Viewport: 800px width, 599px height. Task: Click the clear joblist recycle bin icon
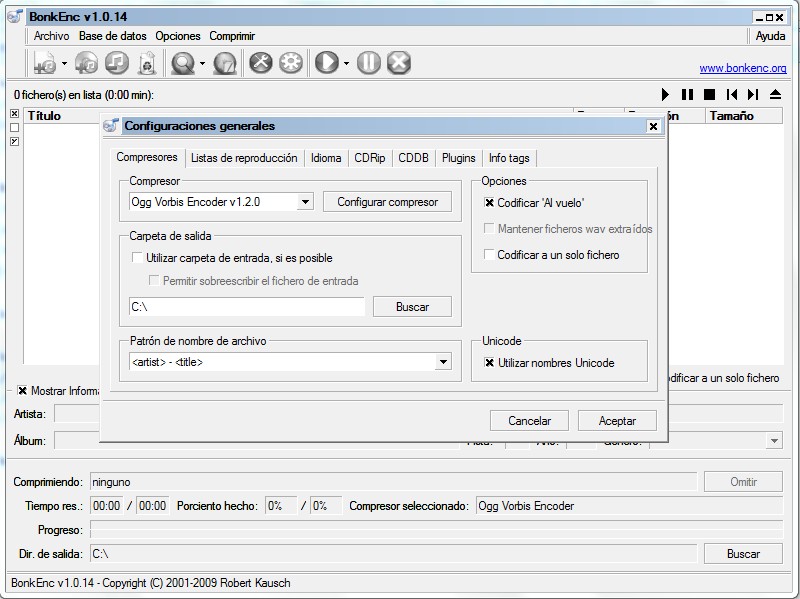click(x=147, y=63)
